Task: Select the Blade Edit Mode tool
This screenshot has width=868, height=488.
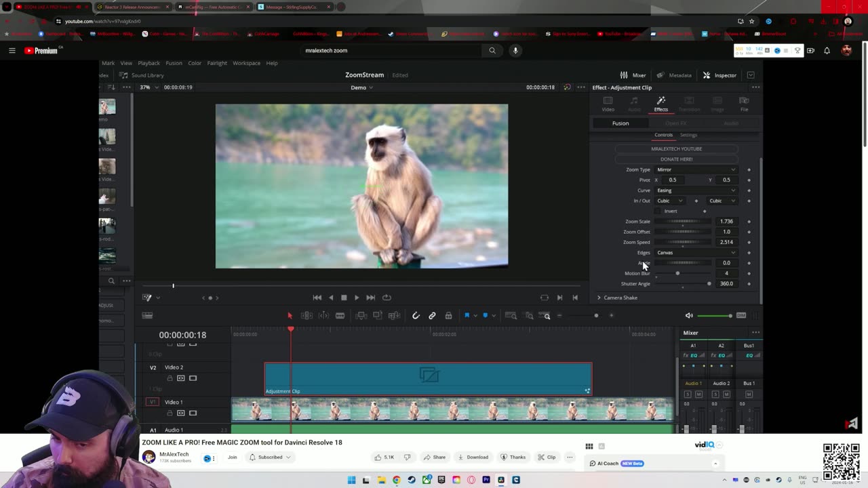Action: pyautogui.click(x=340, y=315)
